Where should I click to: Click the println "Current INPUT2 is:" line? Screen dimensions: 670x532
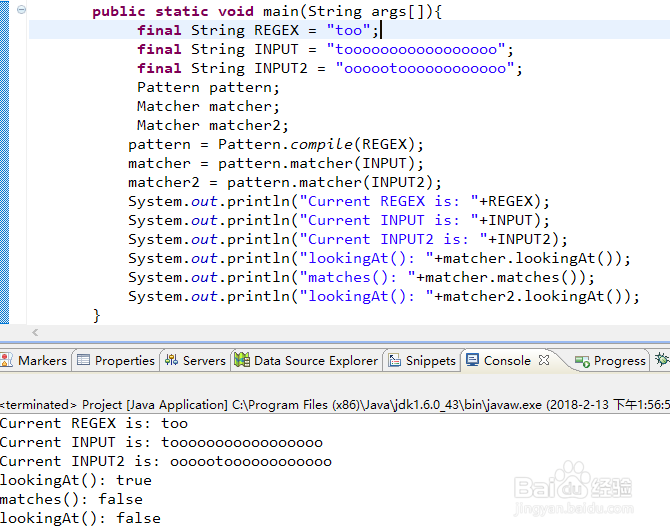[347, 239]
